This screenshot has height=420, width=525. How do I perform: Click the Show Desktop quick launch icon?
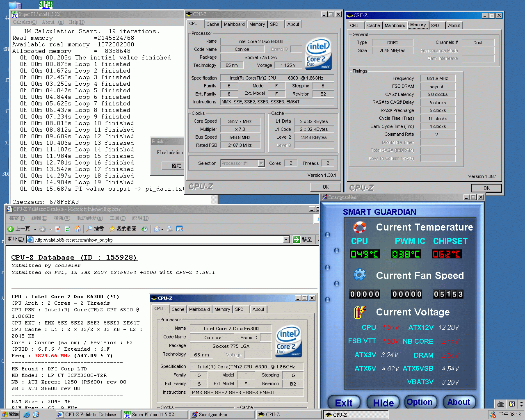click(36, 415)
